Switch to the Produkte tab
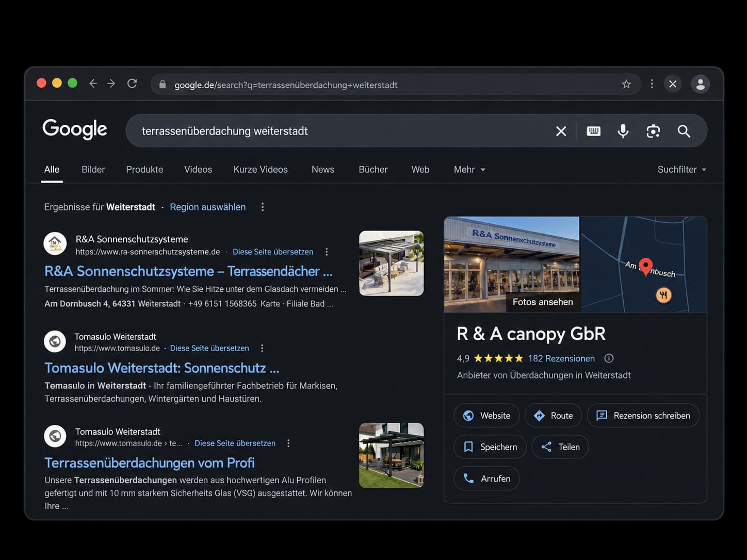 pos(144,170)
